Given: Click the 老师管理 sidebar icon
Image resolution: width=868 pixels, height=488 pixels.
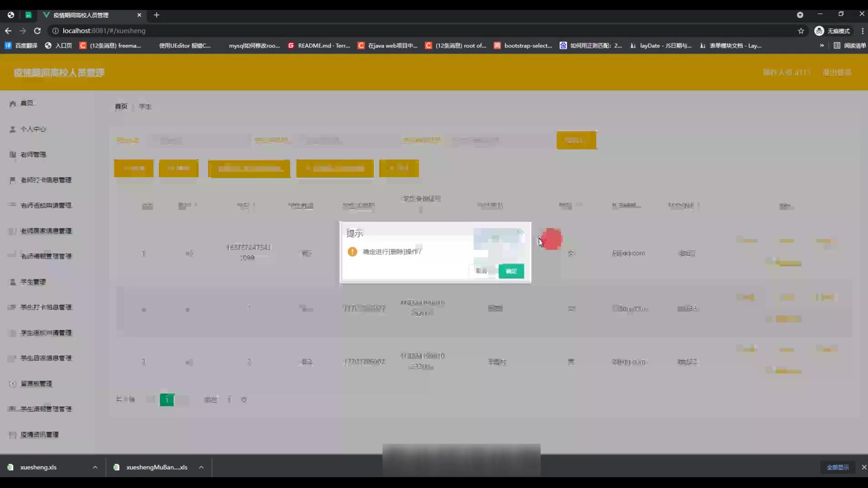Looking at the screenshot, I should pos(13,155).
